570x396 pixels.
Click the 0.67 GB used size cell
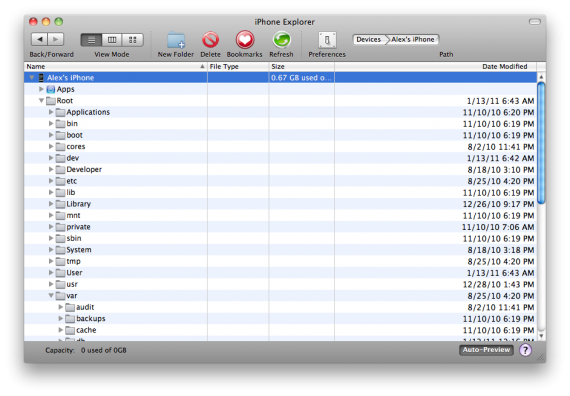301,77
